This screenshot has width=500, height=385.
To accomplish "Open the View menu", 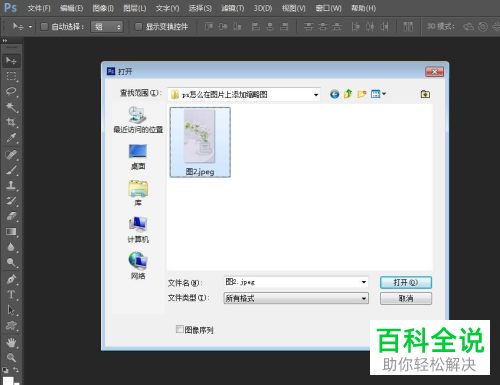I will coord(293,8).
